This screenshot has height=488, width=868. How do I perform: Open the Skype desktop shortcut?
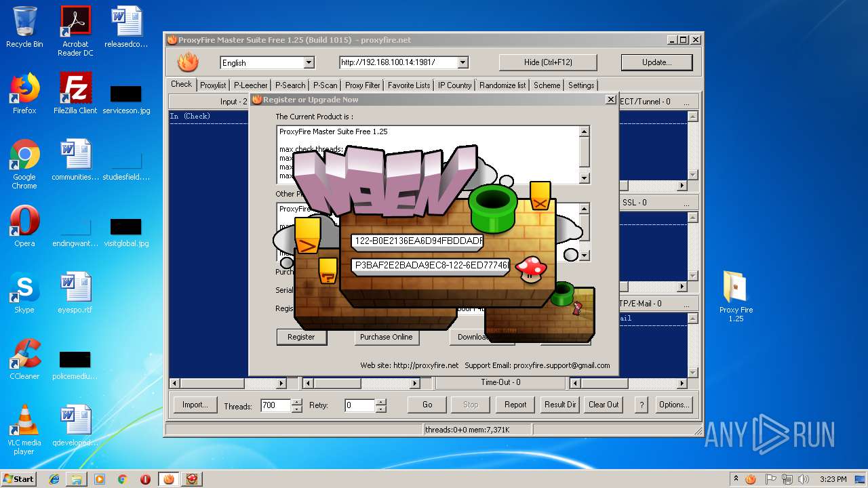tap(24, 293)
